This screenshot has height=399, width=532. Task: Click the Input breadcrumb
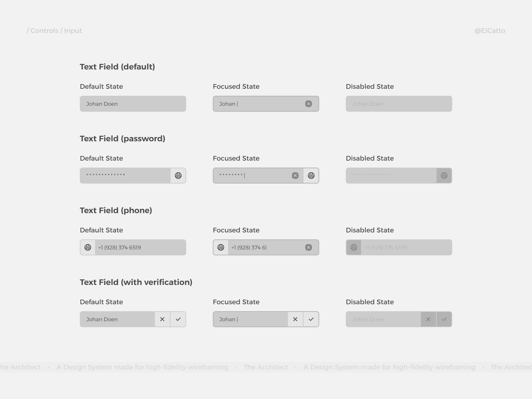tap(73, 31)
